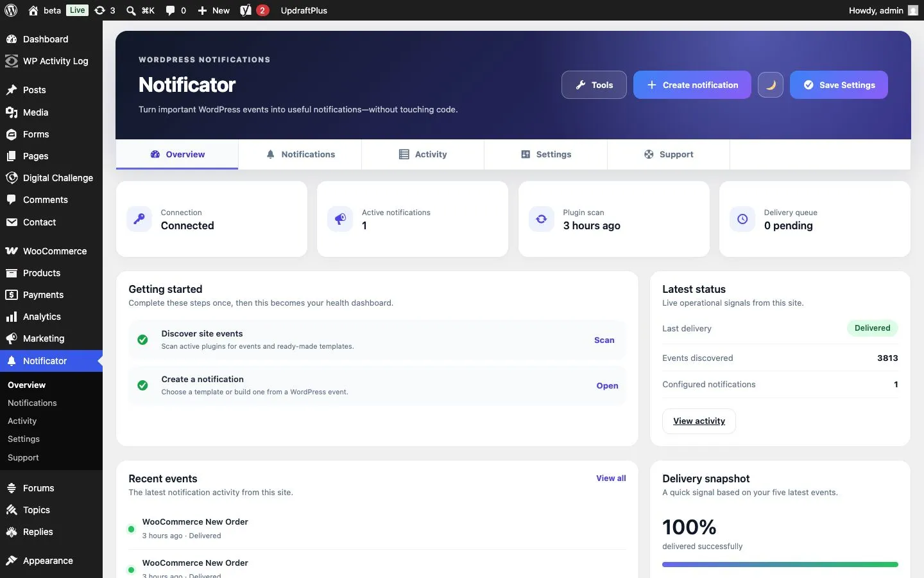924x578 pixels.
Task: Switch to the Notifications tab
Action: click(x=300, y=154)
